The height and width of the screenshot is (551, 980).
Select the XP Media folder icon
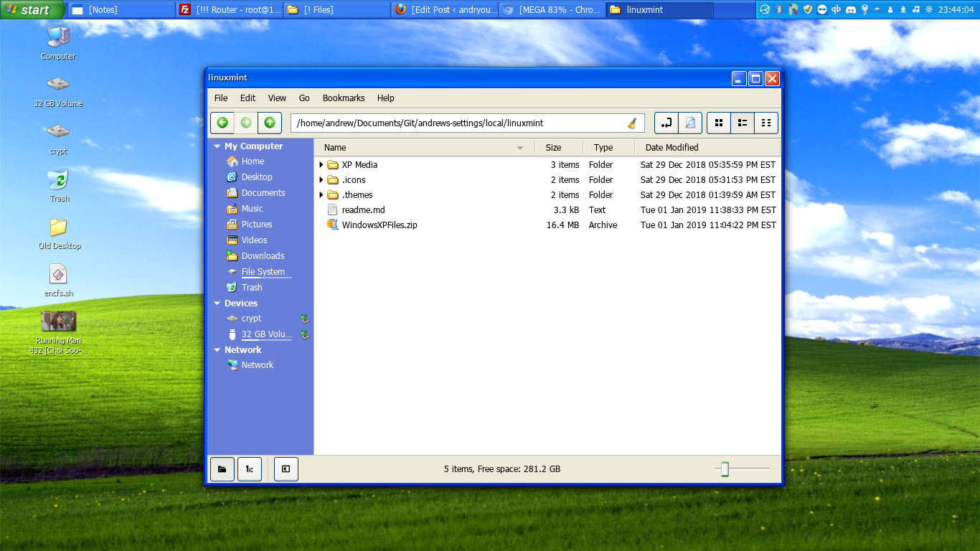(x=332, y=165)
